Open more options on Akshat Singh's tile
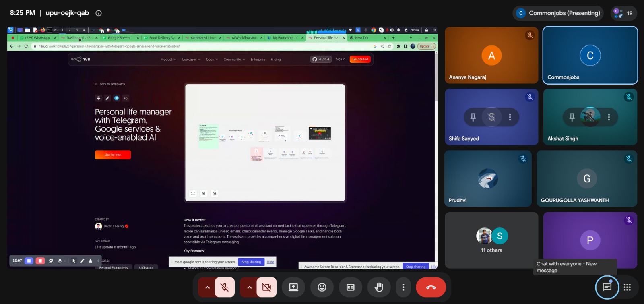 pos(609,117)
